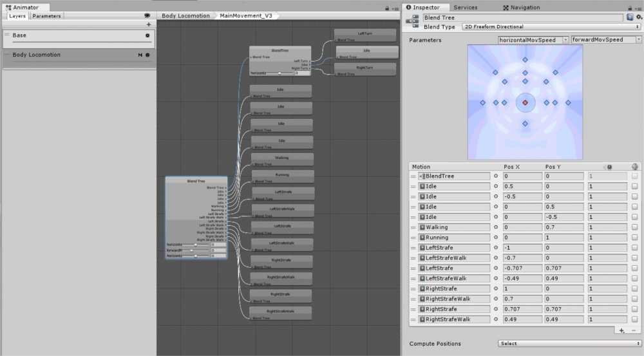The width and height of the screenshot is (644, 356).
Task: Enable mirror checkbox for LeftStrafe -1 row
Action: pyautogui.click(x=634, y=248)
